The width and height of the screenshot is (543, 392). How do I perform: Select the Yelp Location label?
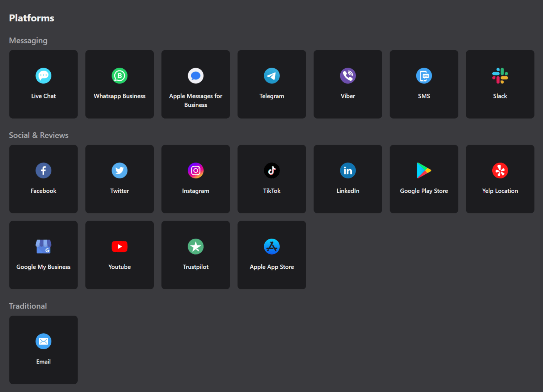pos(500,191)
